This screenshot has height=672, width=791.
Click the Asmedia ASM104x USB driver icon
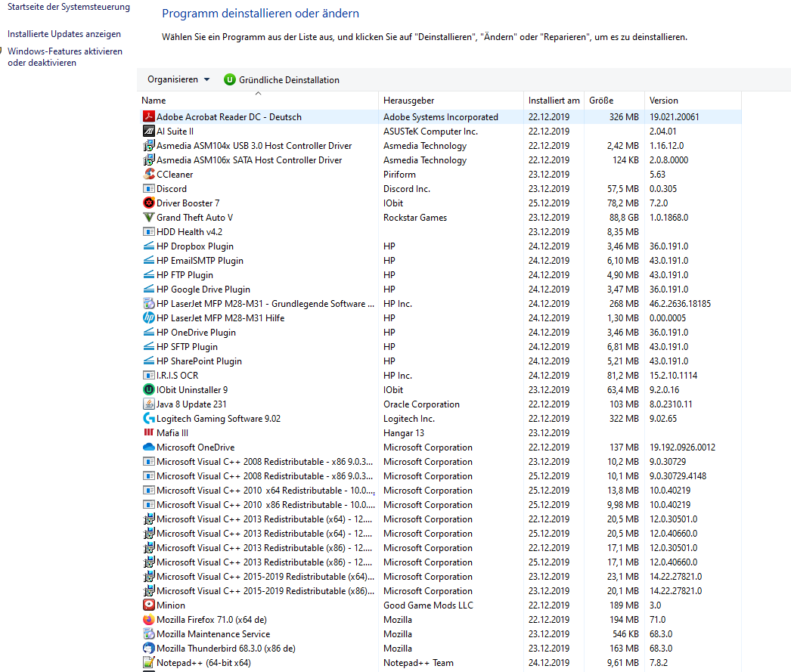pyautogui.click(x=148, y=145)
